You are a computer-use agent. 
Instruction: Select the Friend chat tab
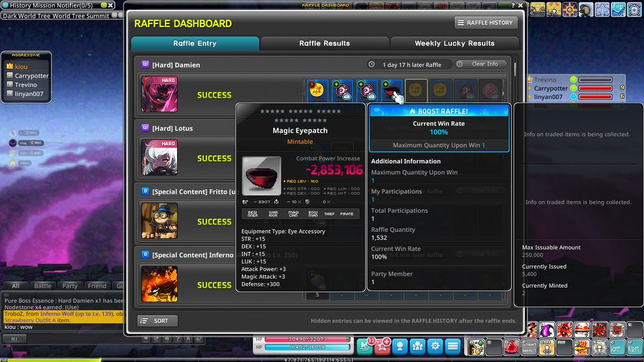coord(97,286)
